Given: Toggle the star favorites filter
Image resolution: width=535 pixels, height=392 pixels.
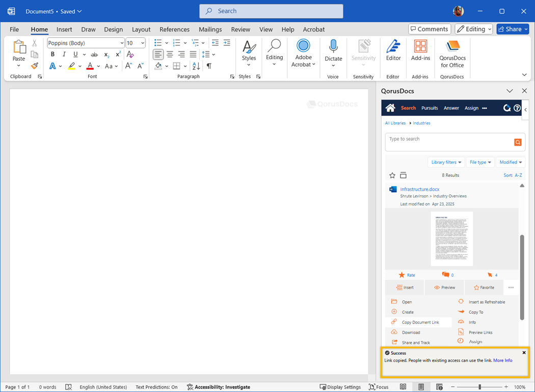Looking at the screenshot, I should point(392,175).
